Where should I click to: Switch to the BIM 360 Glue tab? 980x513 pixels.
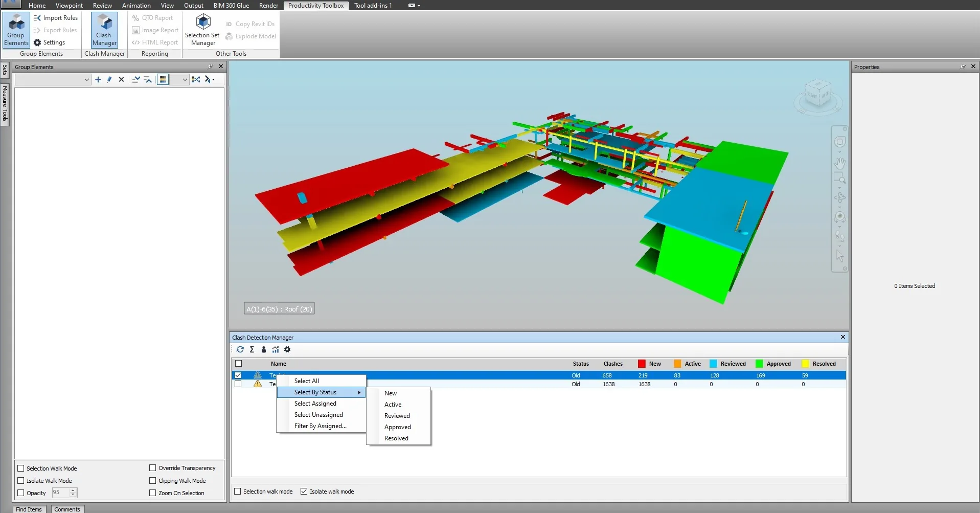[x=231, y=5]
